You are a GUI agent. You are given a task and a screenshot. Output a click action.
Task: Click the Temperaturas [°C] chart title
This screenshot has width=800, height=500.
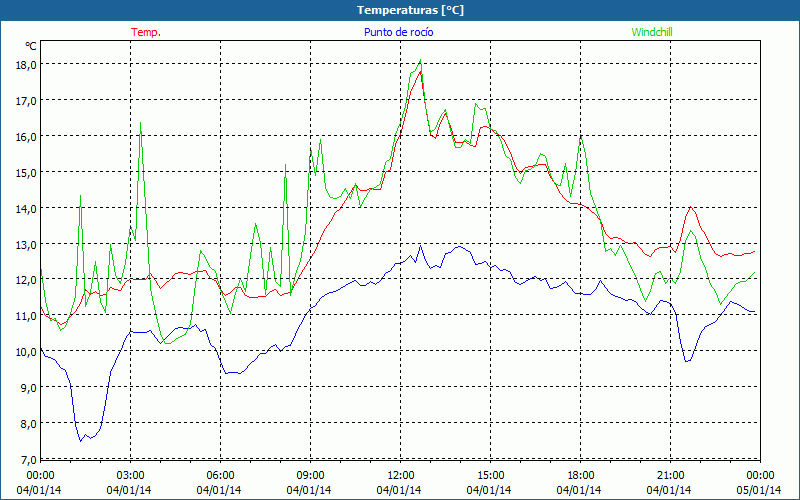pyautogui.click(x=410, y=10)
